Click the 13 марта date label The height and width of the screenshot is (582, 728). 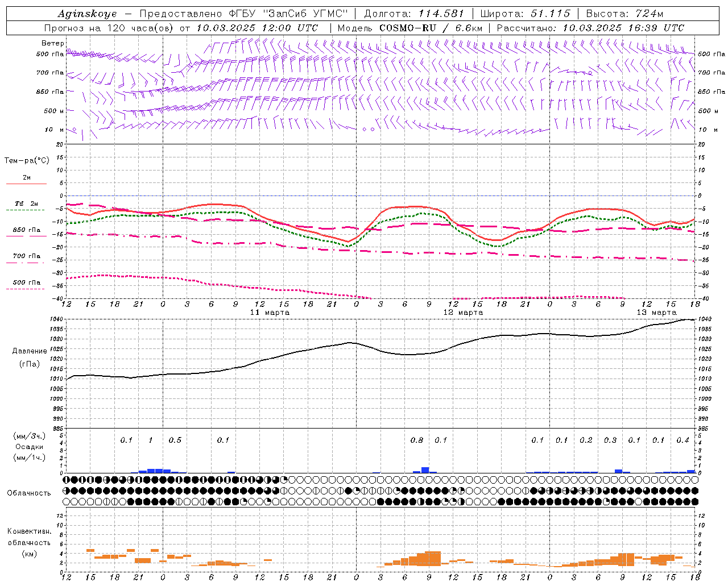coord(656,313)
